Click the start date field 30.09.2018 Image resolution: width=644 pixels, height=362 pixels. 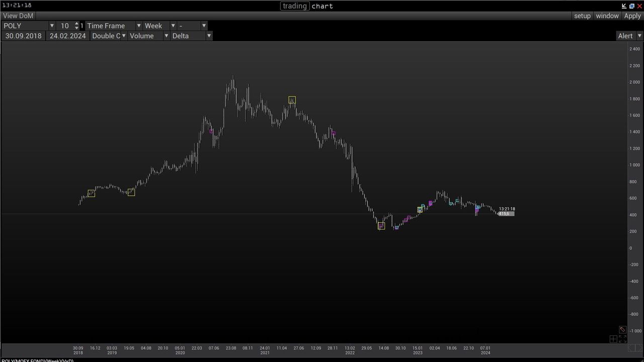[24, 36]
